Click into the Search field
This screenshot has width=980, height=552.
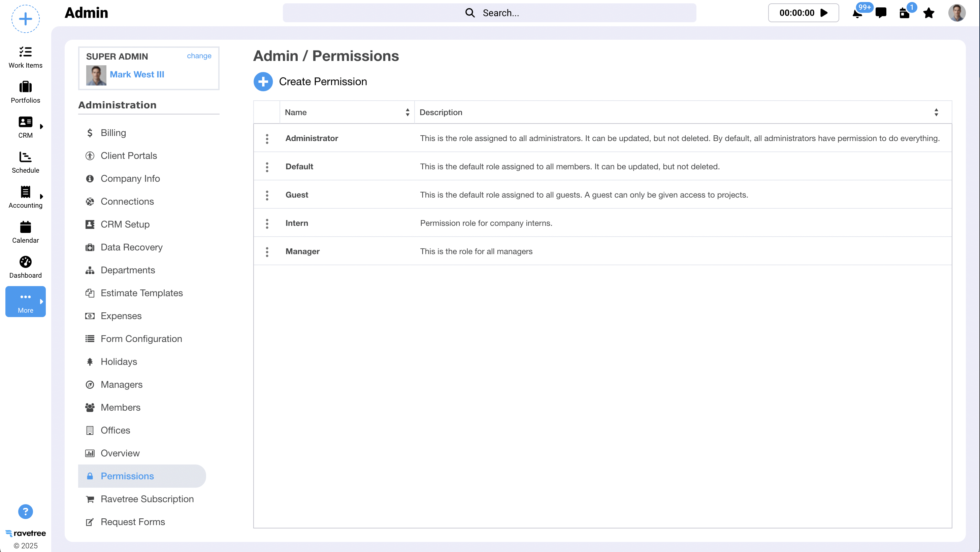coord(489,13)
